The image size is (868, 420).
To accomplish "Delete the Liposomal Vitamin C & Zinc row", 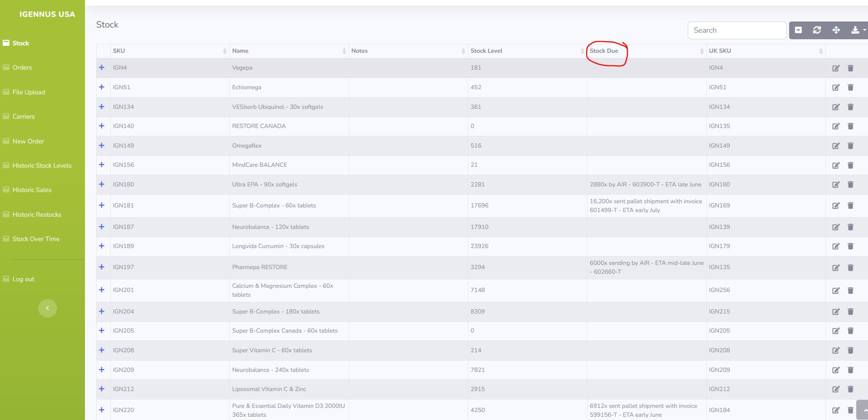I will tap(850, 389).
